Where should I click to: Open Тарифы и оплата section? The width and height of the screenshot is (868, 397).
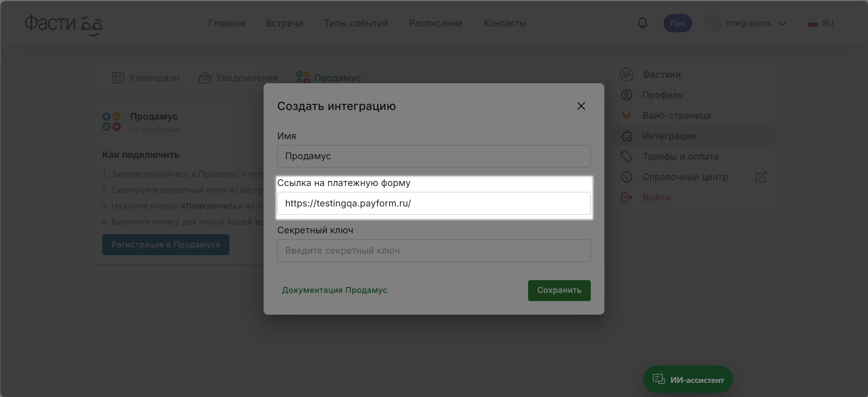point(680,156)
